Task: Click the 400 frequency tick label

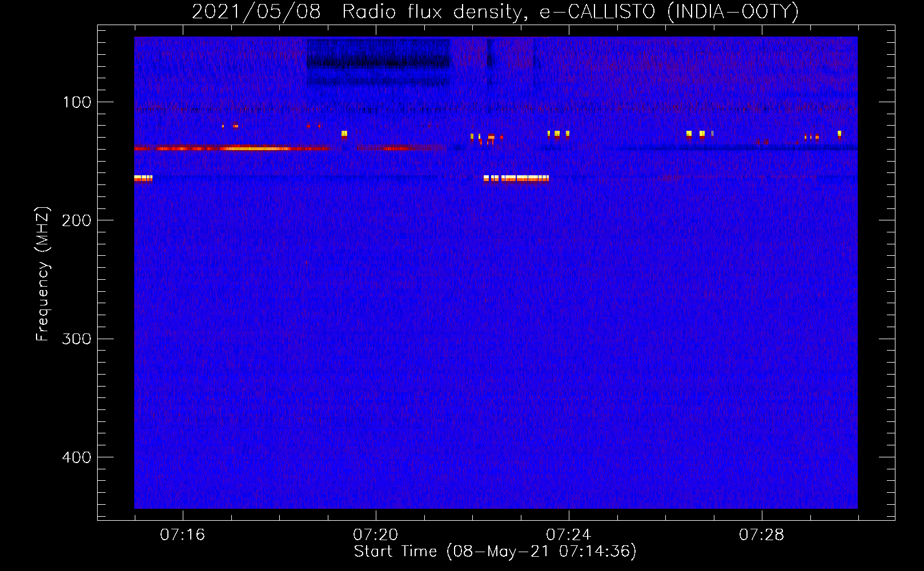Action: [x=77, y=457]
